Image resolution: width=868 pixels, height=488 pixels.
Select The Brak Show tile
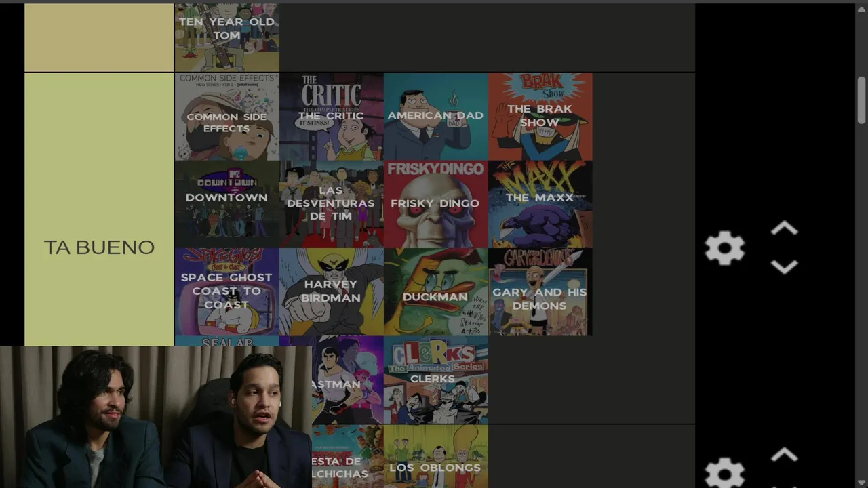click(x=540, y=117)
